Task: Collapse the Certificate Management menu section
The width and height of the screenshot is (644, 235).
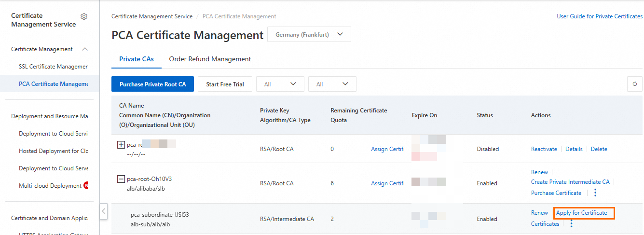Action: [x=85, y=49]
